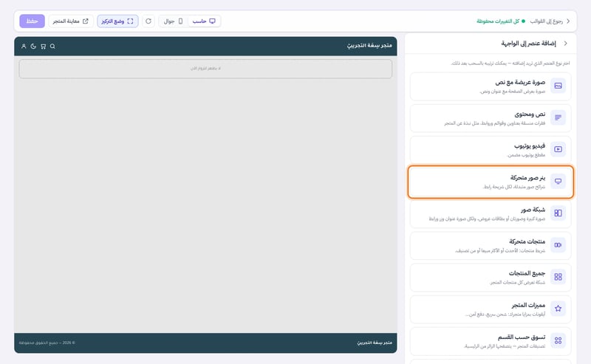Add the شبكة صور image grid element
Viewport: 591px width, 364px height.
coord(491,213)
